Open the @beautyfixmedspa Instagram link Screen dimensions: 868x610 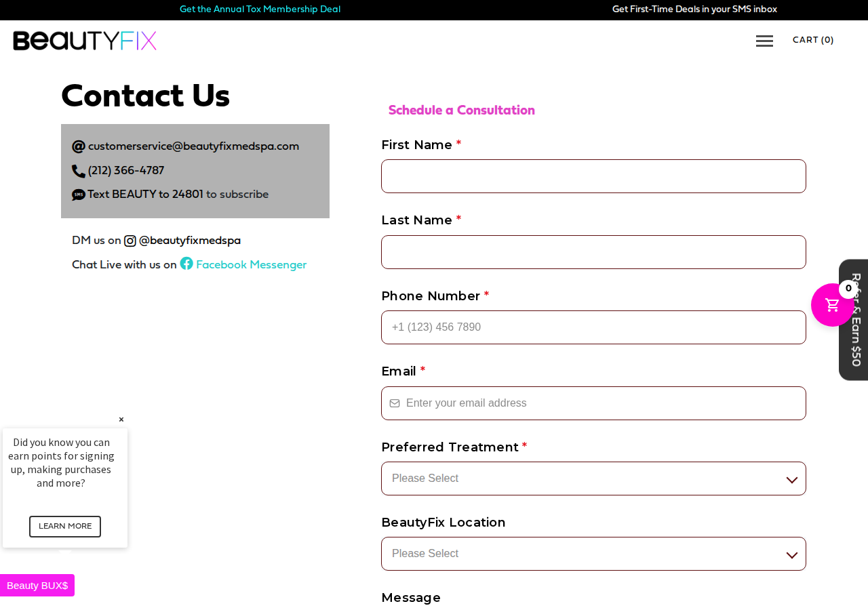(190, 241)
